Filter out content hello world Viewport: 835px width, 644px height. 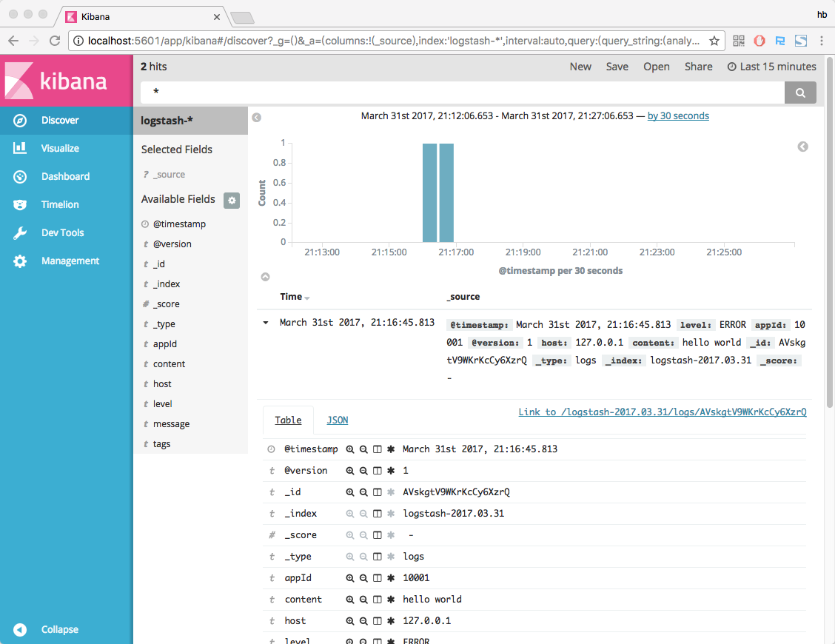363,600
